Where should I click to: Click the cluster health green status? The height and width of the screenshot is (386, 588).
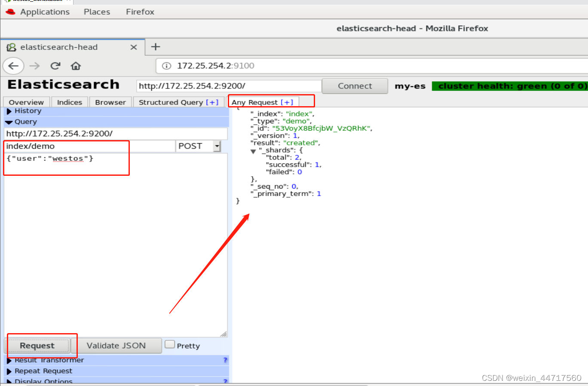click(510, 86)
